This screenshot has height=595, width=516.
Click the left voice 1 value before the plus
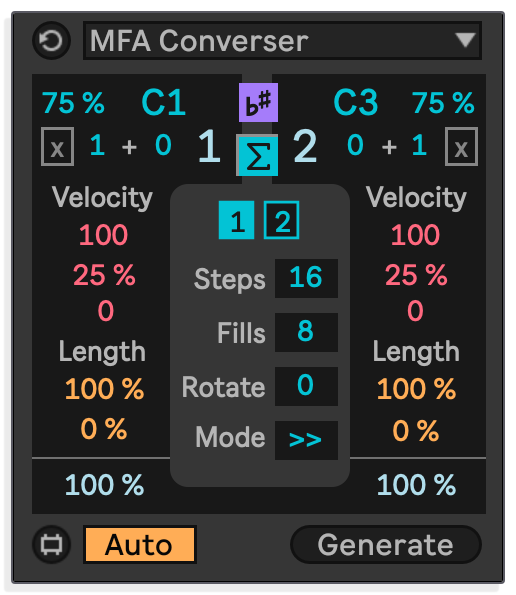(97, 145)
